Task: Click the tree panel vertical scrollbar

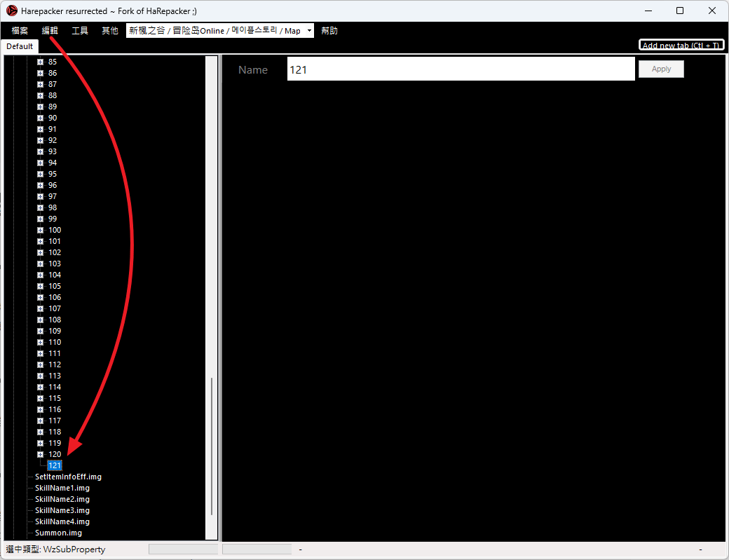Action: click(x=212, y=446)
